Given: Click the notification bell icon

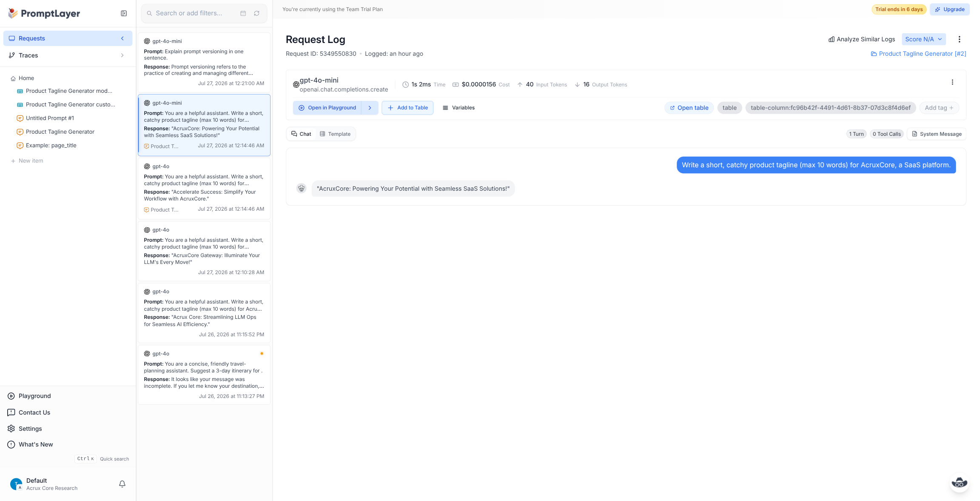Looking at the screenshot, I should pyautogui.click(x=122, y=484).
